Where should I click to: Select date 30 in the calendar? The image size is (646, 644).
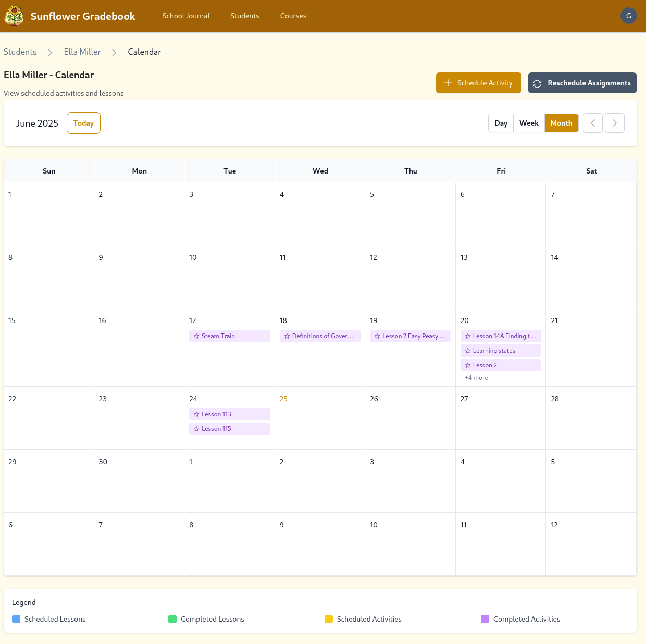[x=103, y=462]
